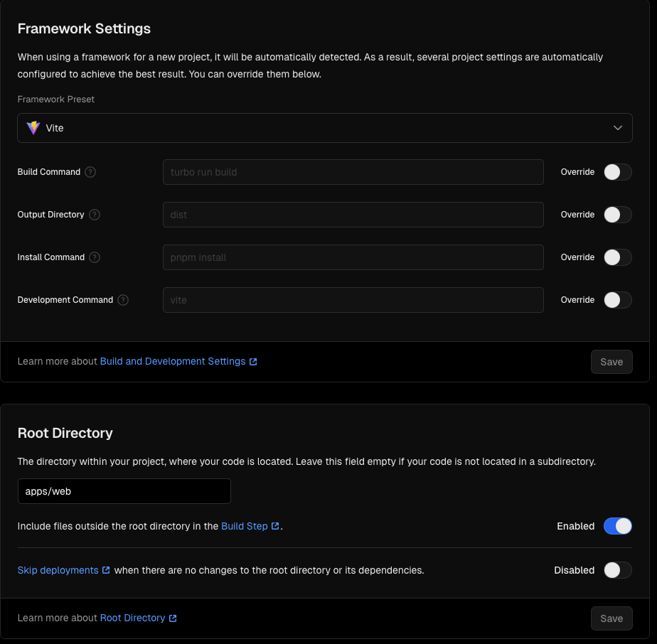The height and width of the screenshot is (644, 657).
Task: Click the Build Command help icon
Action: pyautogui.click(x=90, y=172)
